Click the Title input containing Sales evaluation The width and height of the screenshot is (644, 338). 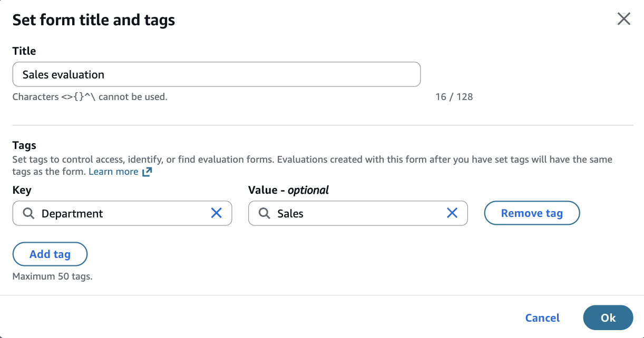coord(216,74)
